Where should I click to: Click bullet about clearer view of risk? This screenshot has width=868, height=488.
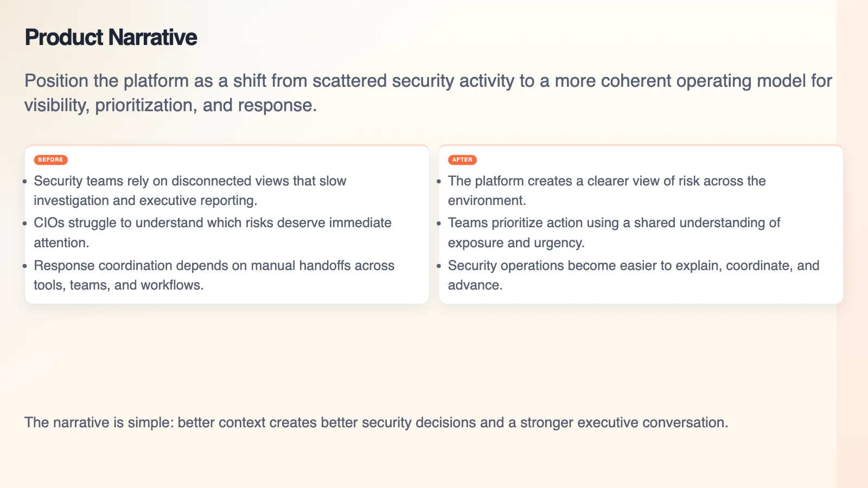[607, 191]
